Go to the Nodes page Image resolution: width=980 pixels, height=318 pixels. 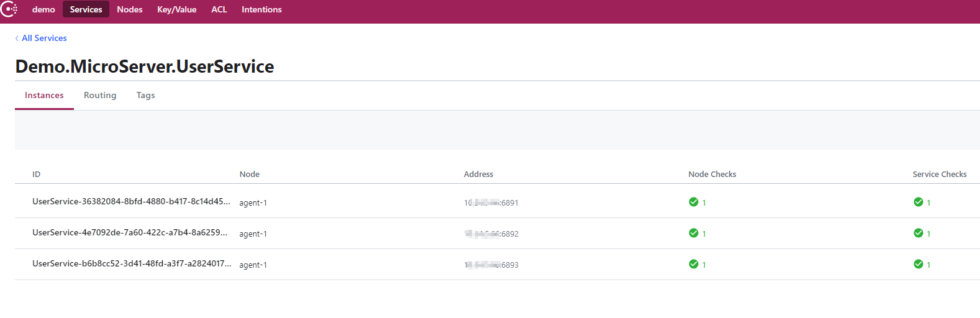(x=130, y=9)
